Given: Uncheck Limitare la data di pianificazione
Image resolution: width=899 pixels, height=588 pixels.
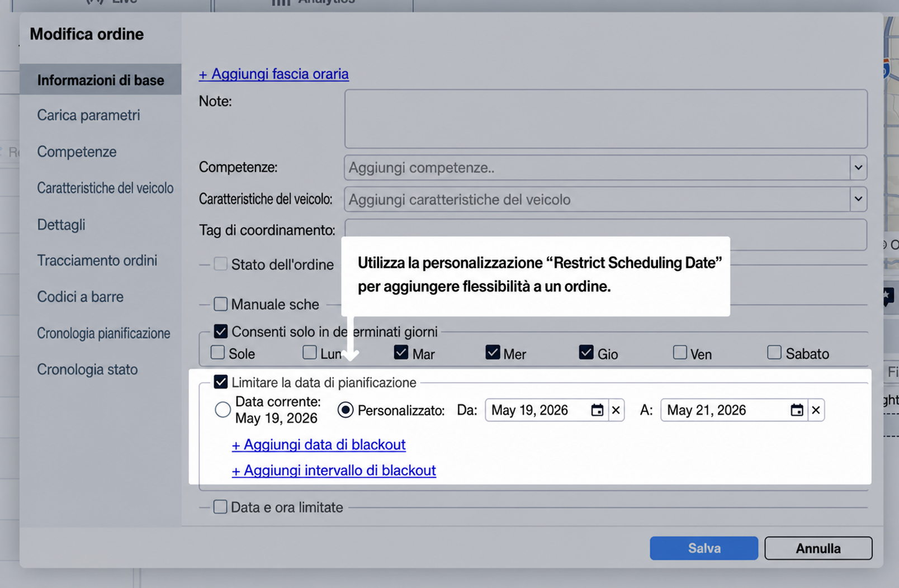Looking at the screenshot, I should pyautogui.click(x=221, y=382).
